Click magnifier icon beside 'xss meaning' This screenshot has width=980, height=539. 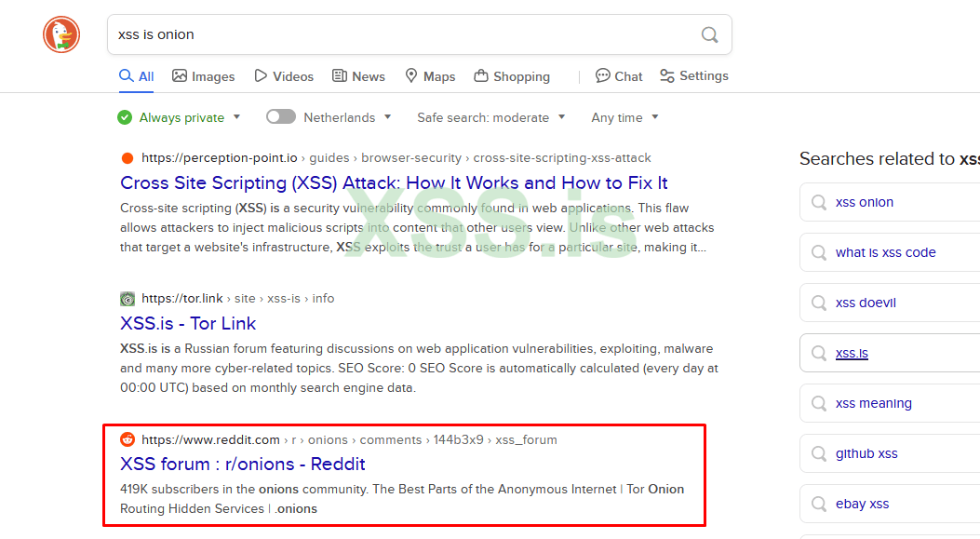819,403
